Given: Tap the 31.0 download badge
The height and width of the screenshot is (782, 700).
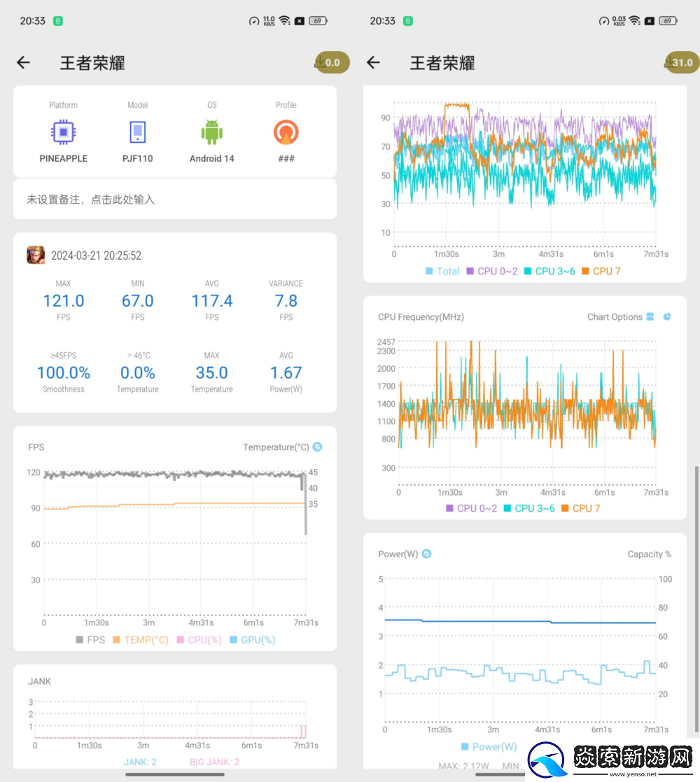Looking at the screenshot, I should pyautogui.click(x=680, y=62).
